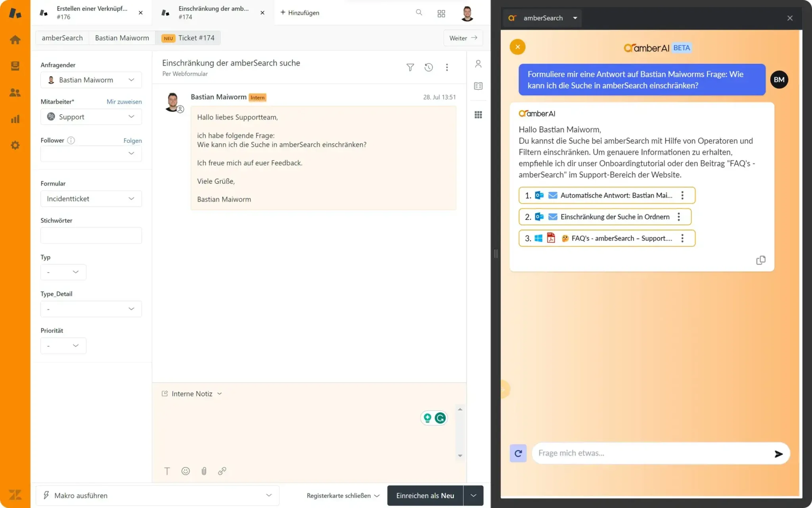Click the Bastian Maiworm breadcrumb tab
Image resolution: width=812 pixels, height=508 pixels.
(x=122, y=38)
